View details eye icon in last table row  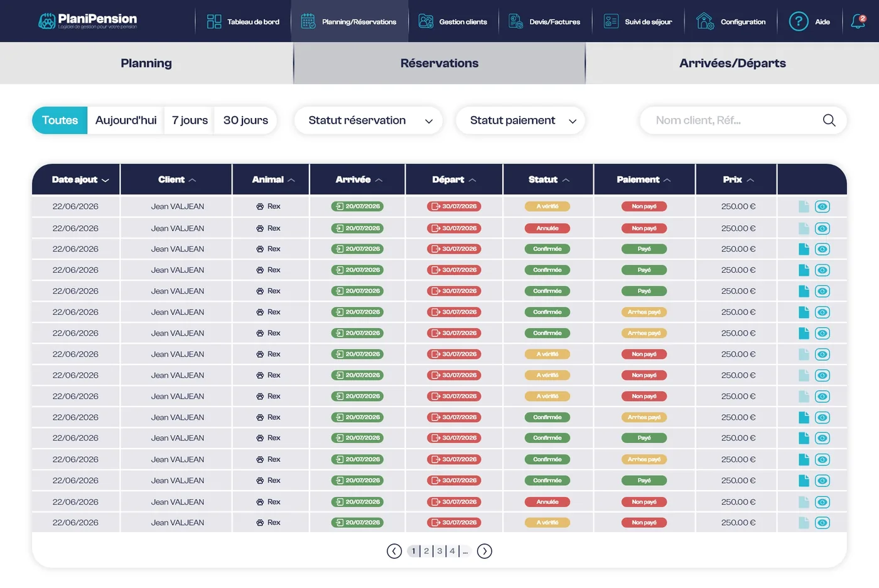pos(822,523)
